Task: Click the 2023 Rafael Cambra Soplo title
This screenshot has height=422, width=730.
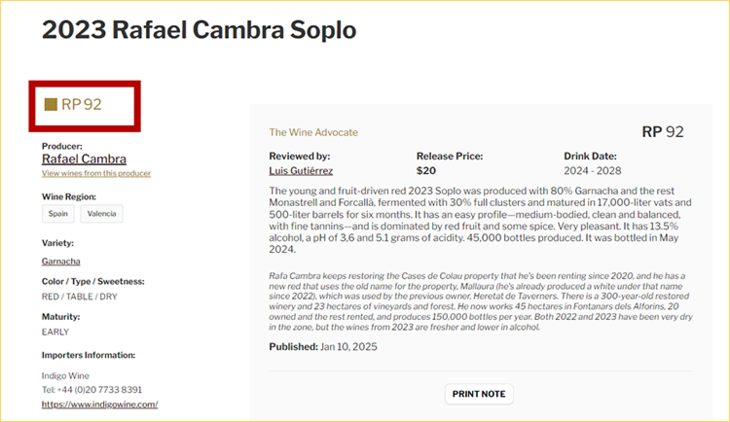Action: point(199,30)
